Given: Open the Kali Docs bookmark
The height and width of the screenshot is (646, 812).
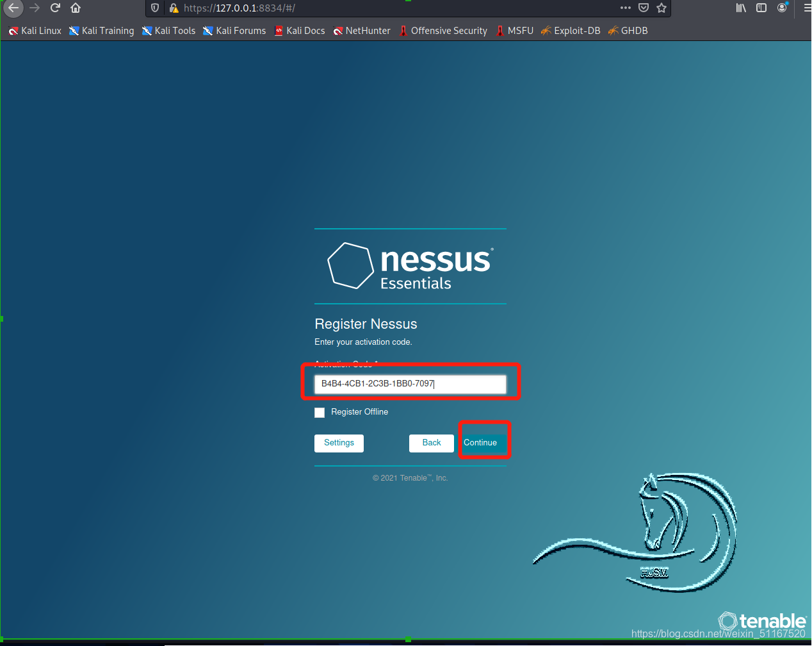Looking at the screenshot, I should [300, 31].
